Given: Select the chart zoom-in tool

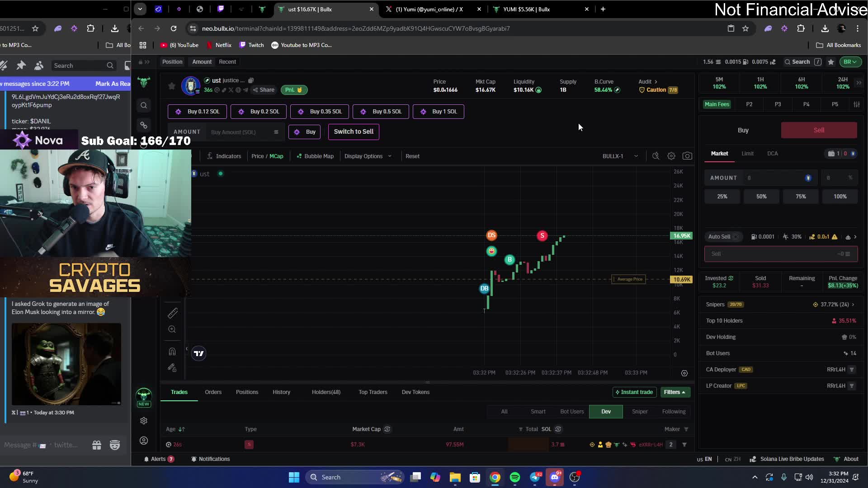Looking at the screenshot, I should [x=172, y=329].
